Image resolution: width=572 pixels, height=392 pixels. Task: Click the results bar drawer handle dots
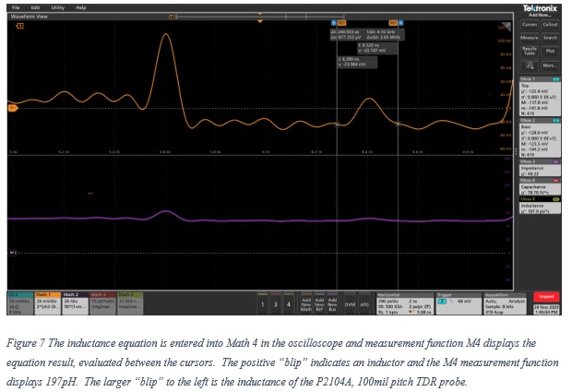(x=516, y=151)
